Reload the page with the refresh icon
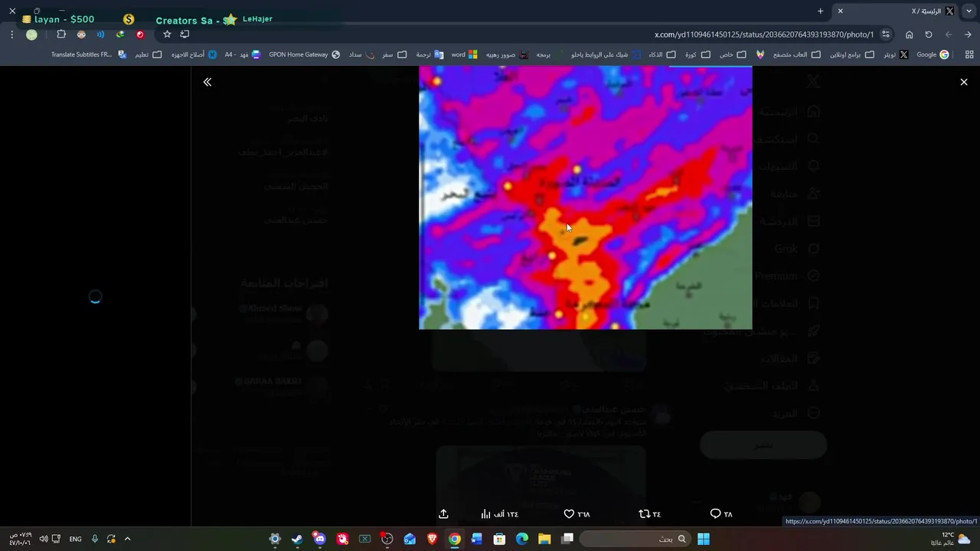980x551 pixels. pyautogui.click(x=929, y=34)
